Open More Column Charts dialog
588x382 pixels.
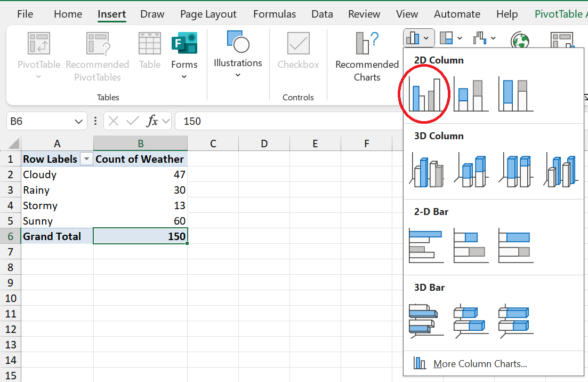tap(480, 364)
